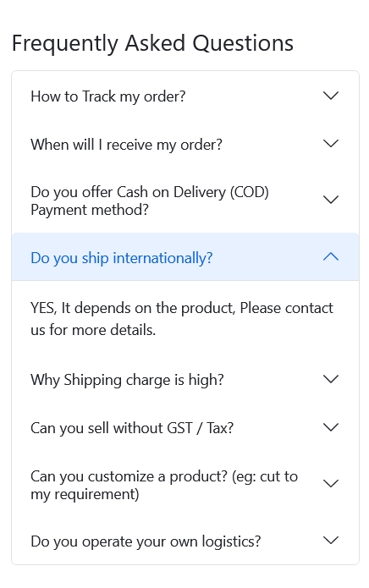Click chevron icon next to Why Shipping charge is high
The width and height of the screenshot is (369, 588).
point(330,379)
